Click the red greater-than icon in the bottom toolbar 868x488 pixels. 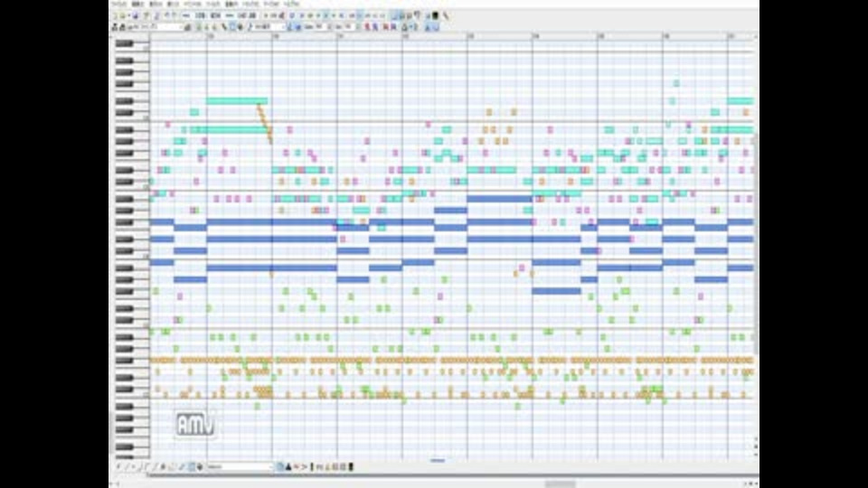304,467
